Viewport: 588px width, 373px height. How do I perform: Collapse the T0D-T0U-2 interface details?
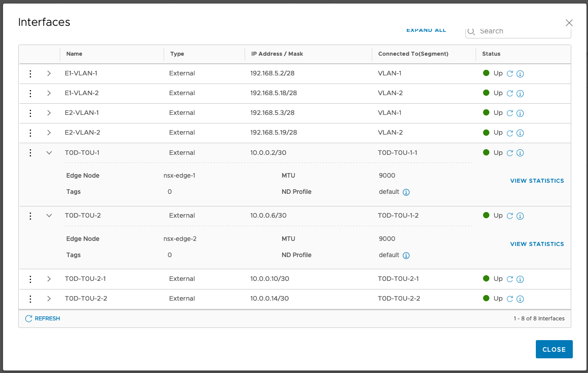click(x=49, y=216)
